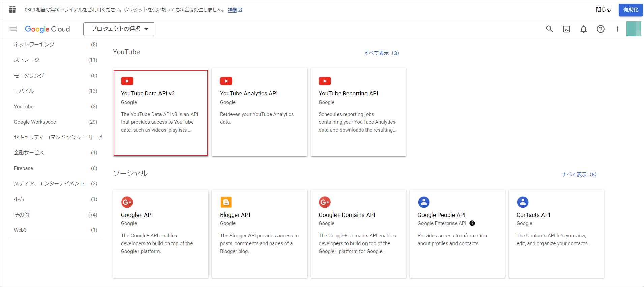Viewport: 644px width, 287px height.
Task: Click the YouTube Data API v3 description text
Action: tap(159, 122)
